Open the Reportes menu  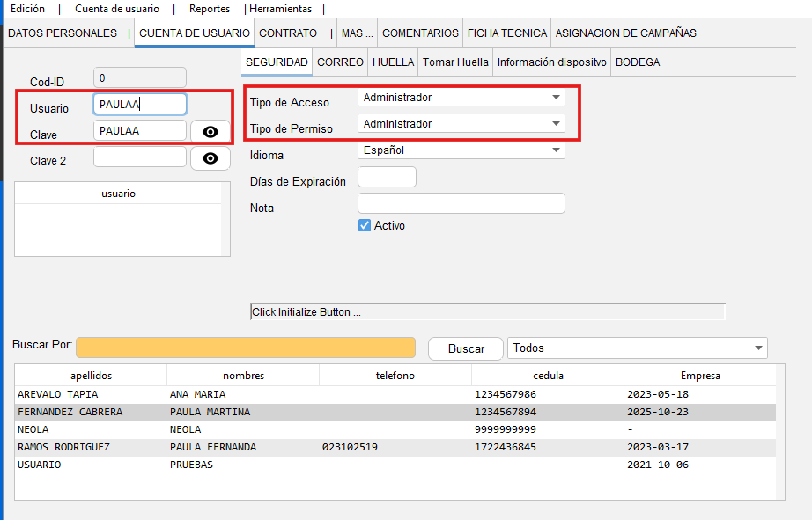point(210,9)
